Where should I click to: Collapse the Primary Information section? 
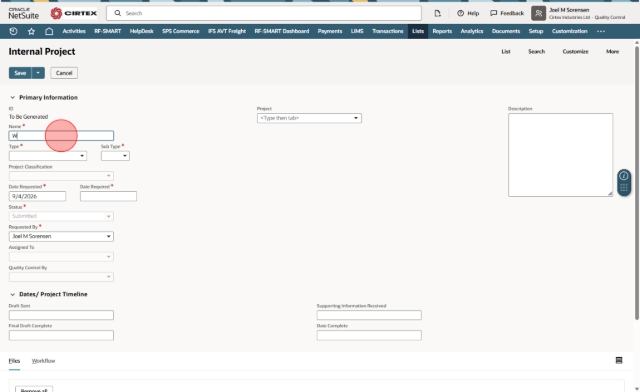[x=12, y=97]
